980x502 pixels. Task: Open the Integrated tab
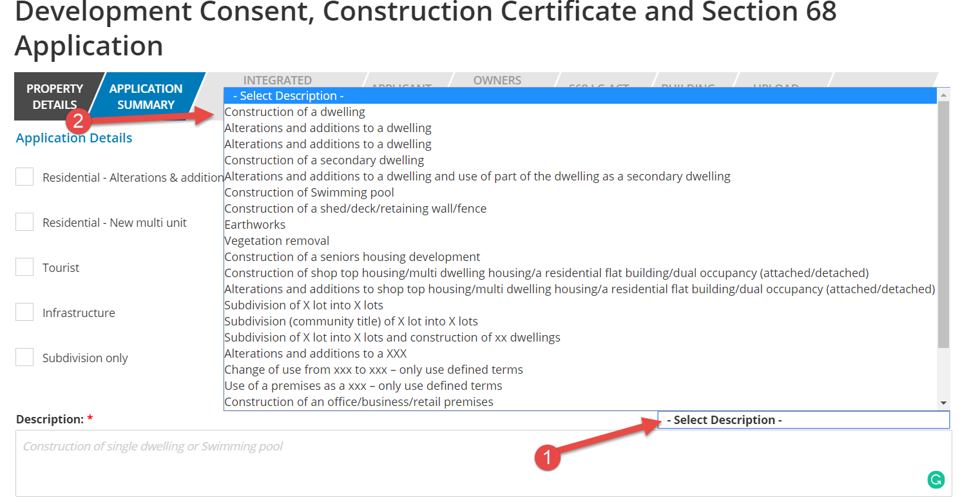(x=278, y=80)
